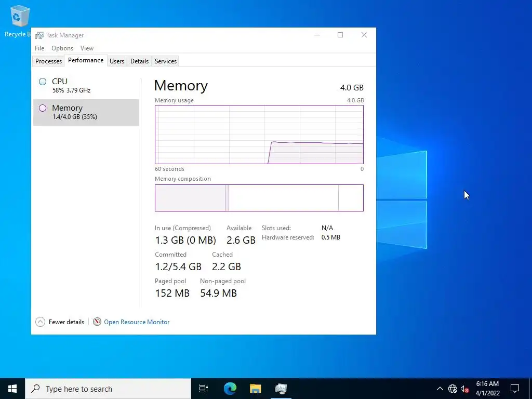Open the File menu
Image resolution: width=532 pixels, height=399 pixels.
tap(39, 48)
